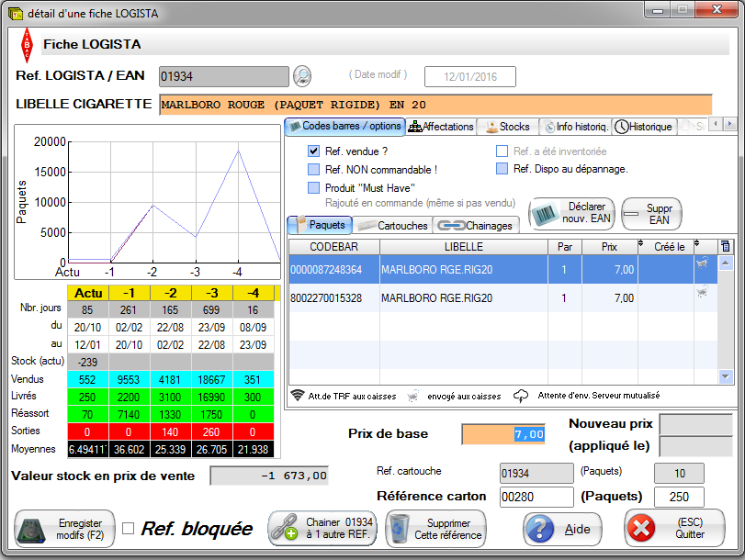Uncheck the "Ref. vendue ?" checkbox
Image resolution: width=745 pixels, height=560 pixels.
click(313, 151)
